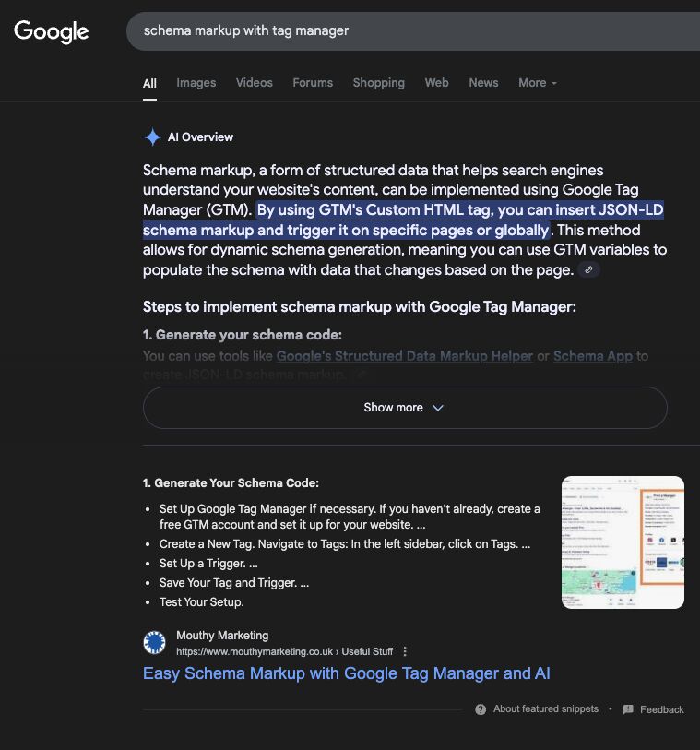Open Easy Schema Markup with Google Tag Manager link
The width and height of the screenshot is (700, 750).
[x=346, y=673]
